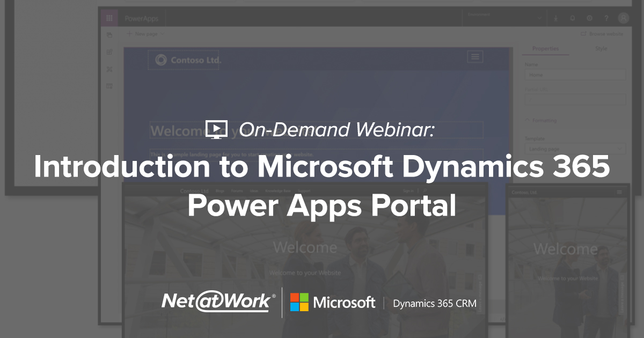Open the settings gear in the header
The height and width of the screenshot is (338, 644).
(x=589, y=18)
